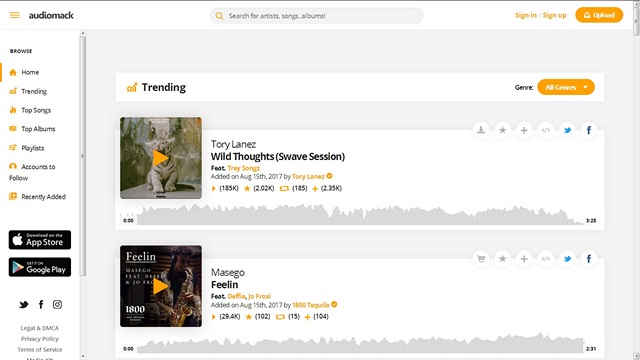Click the Tory Lanez artist name above the title
Screen dimensions: 640x360
click(x=233, y=144)
